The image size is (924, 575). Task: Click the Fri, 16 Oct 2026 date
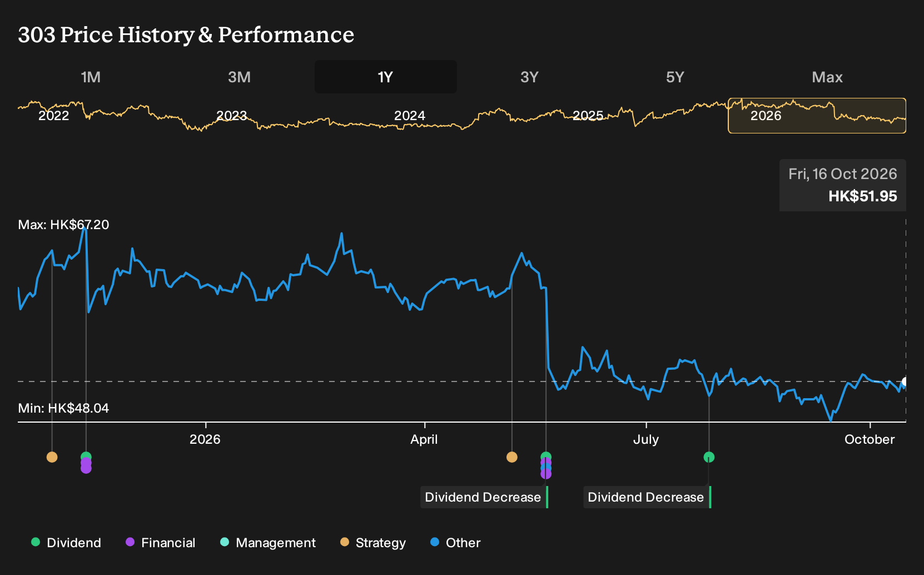coord(843,174)
